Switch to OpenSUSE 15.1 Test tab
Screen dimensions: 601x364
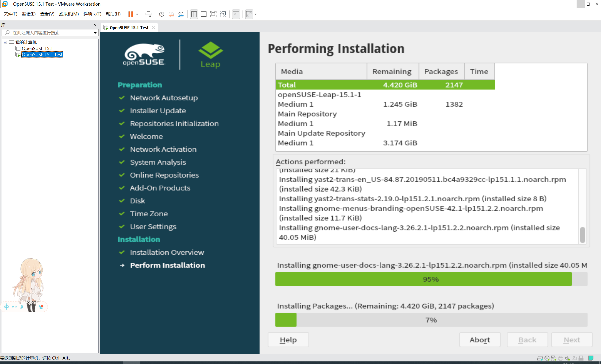click(129, 27)
